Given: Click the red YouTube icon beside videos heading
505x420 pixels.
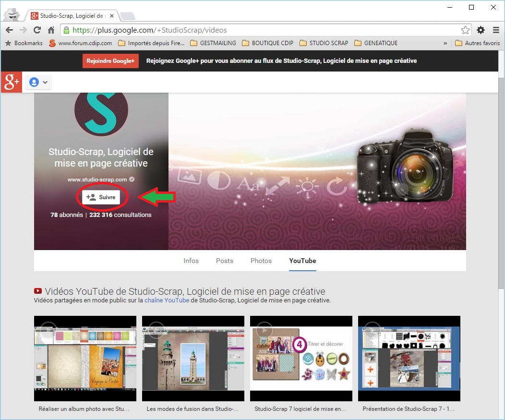Looking at the screenshot, I should click(x=37, y=291).
